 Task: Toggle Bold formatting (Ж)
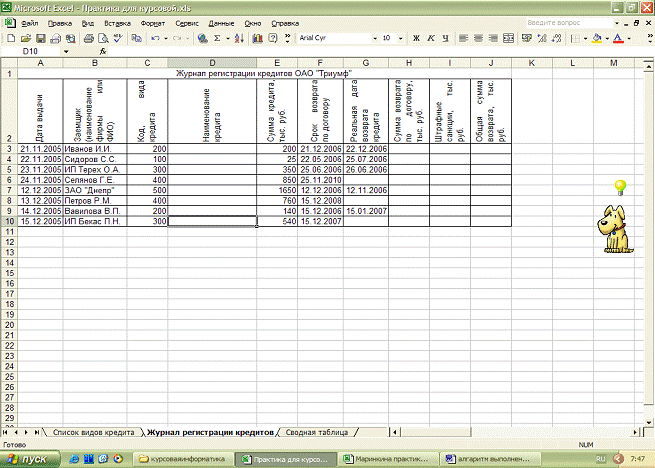[416, 38]
